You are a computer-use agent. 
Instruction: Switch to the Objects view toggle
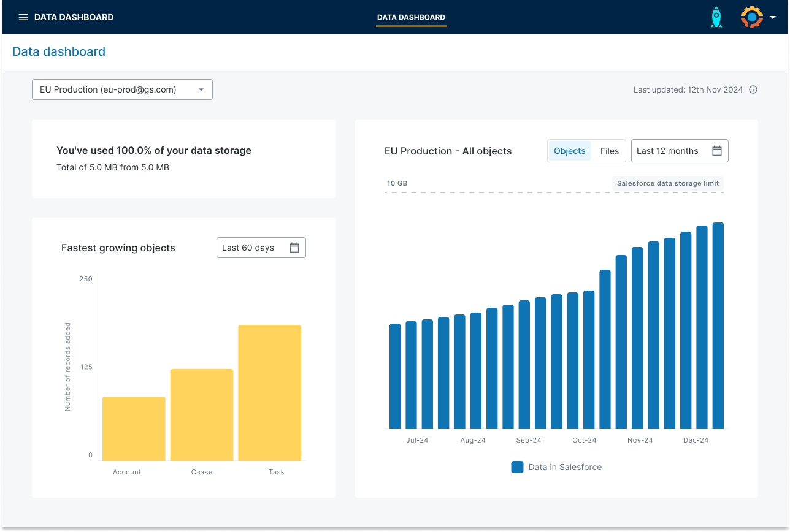[x=569, y=151]
